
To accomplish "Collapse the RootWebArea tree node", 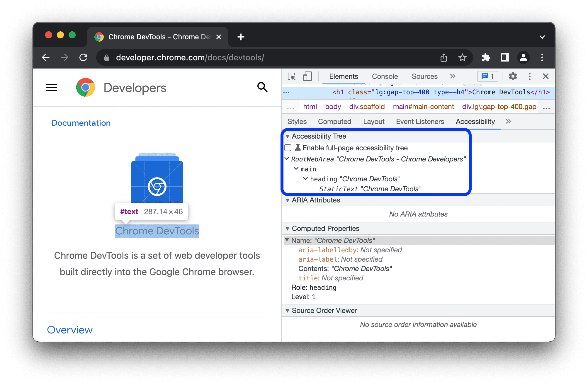I will (x=287, y=159).
